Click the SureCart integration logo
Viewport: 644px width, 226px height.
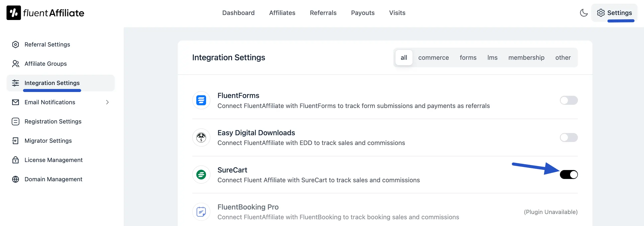click(x=201, y=174)
